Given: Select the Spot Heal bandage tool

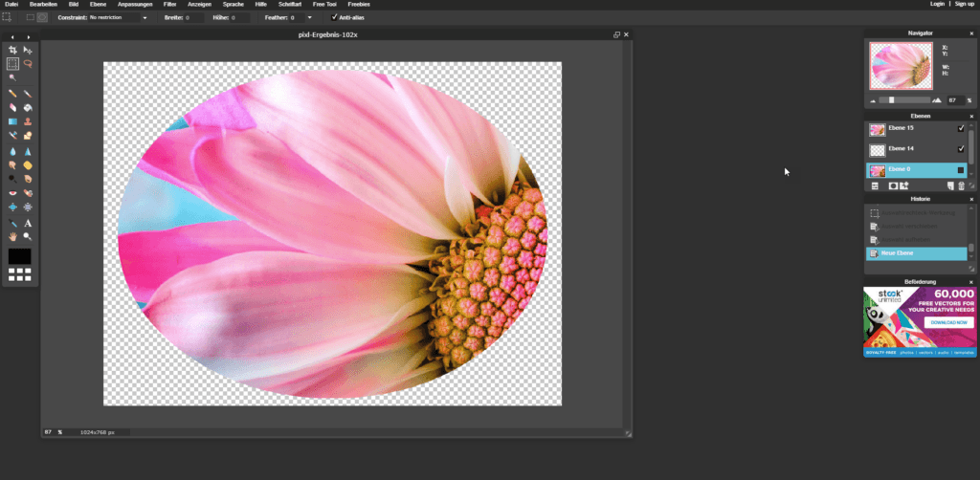Looking at the screenshot, I should tap(28, 193).
